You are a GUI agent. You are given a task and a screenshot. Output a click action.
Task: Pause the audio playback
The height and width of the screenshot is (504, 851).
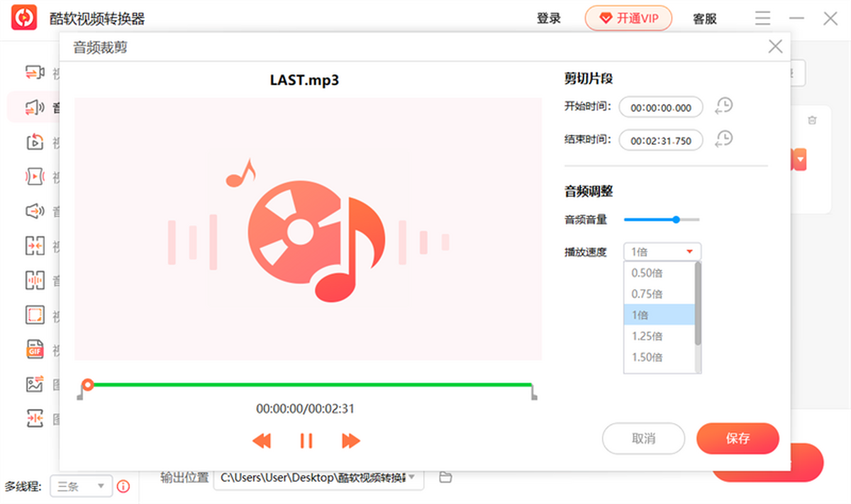click(x=306, y=441)
